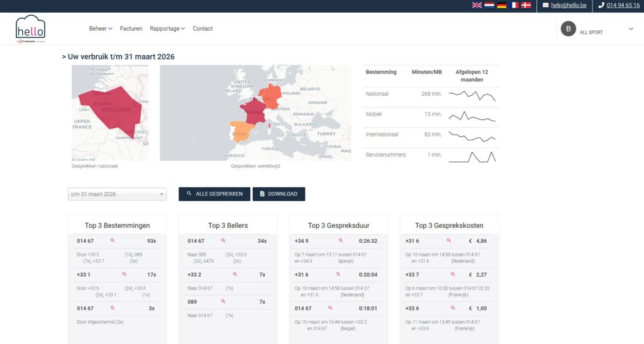Click the Top 3 Gesprekskosten heading
644x344 pixels.
449,225
